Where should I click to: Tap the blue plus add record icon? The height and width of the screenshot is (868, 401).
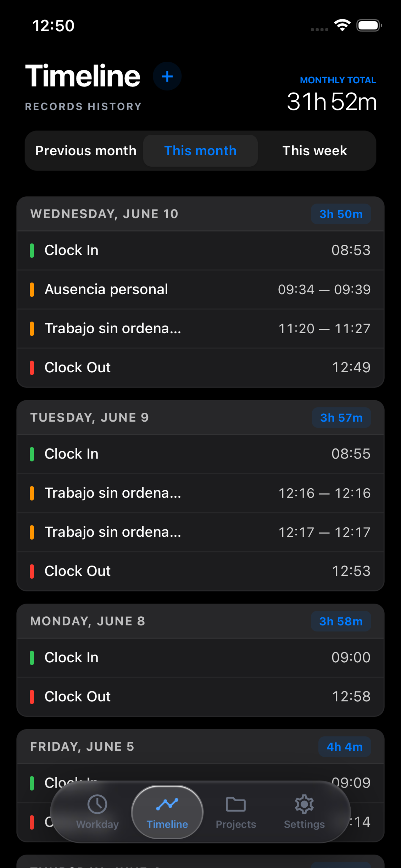(x=167, y=76)
